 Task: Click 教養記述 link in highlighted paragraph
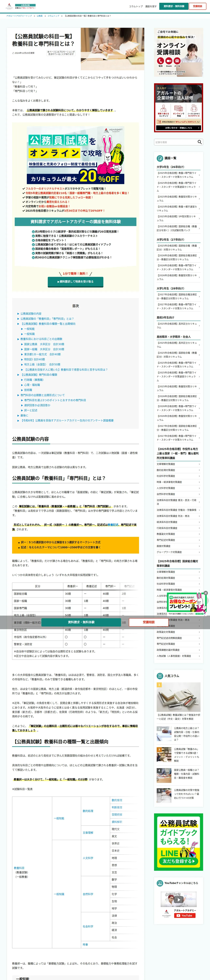113,525
